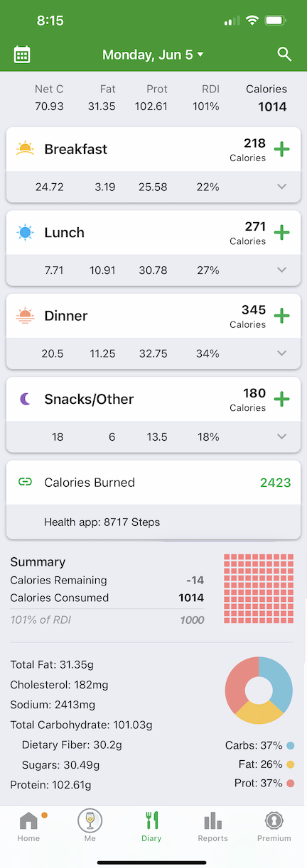Open the Me profile tab
This screenshot has height=868, width=307.
pyautogui.click(x=90, y=827)
